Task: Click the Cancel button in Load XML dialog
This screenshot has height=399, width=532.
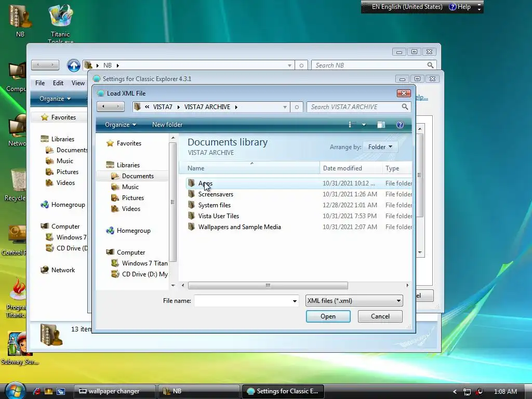Action: point(380,316)
